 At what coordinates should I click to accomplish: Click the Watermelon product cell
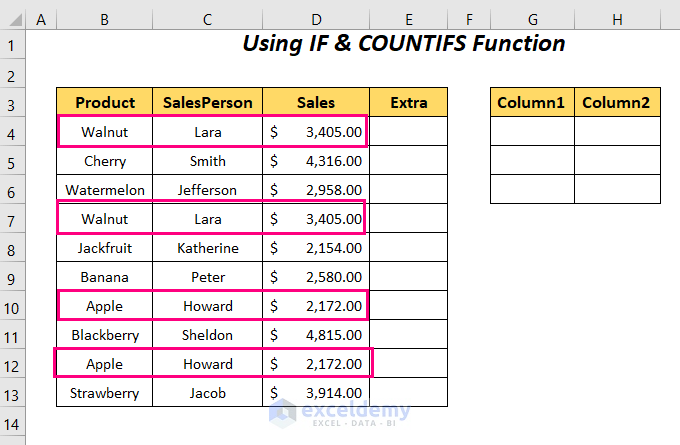coord(104,190)
